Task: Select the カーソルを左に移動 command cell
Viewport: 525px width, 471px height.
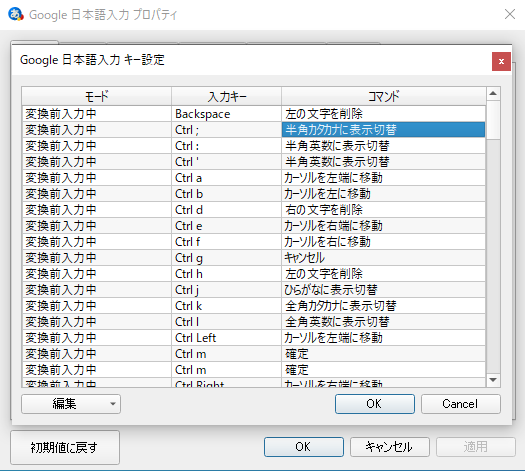Action: [x=383, y=194]
